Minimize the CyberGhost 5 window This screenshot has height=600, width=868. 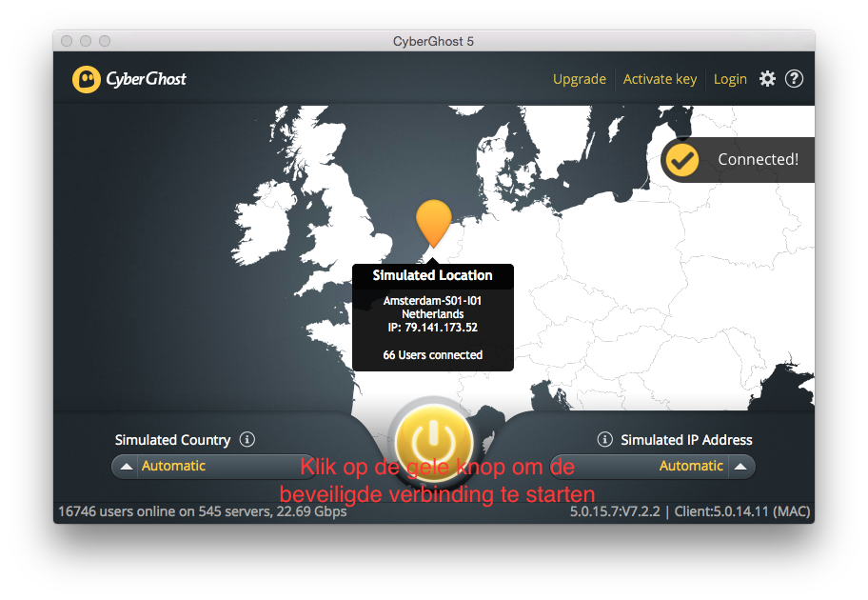coord(86,41)
